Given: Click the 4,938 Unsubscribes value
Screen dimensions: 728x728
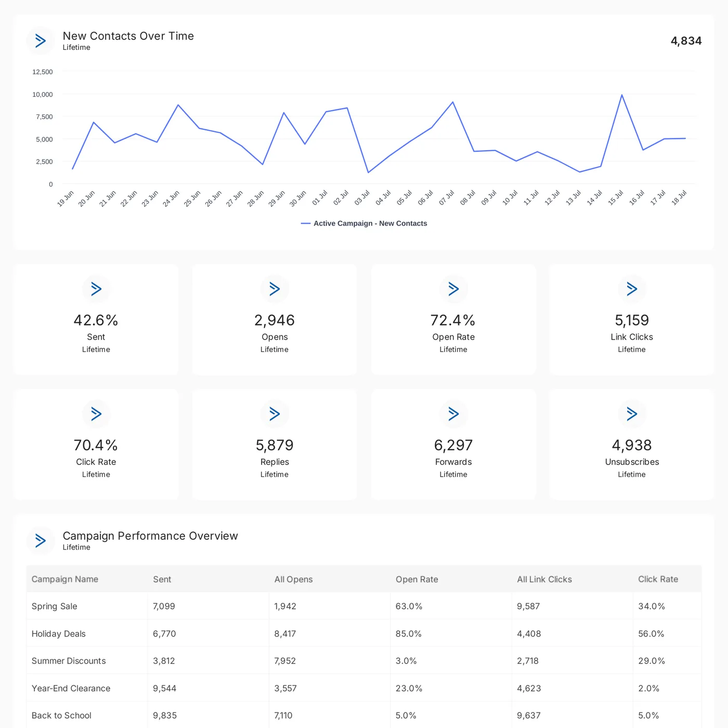Looking at the screenshot, I should (x=632, y=445).
